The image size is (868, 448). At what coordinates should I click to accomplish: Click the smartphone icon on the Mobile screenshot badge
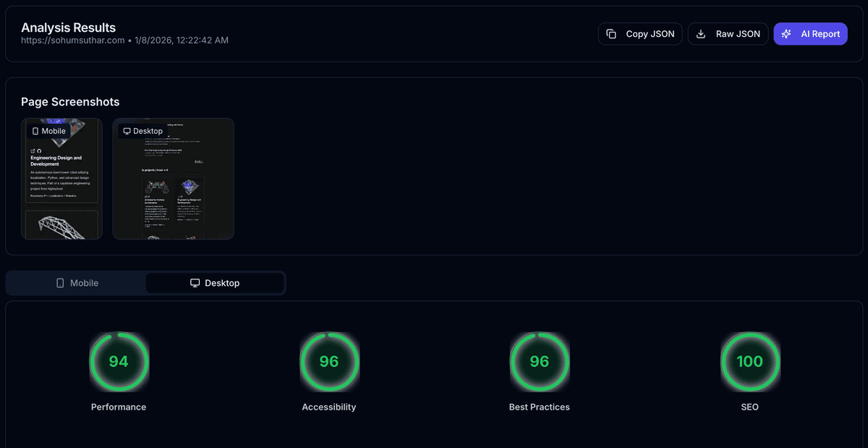(x=36, y=130)
